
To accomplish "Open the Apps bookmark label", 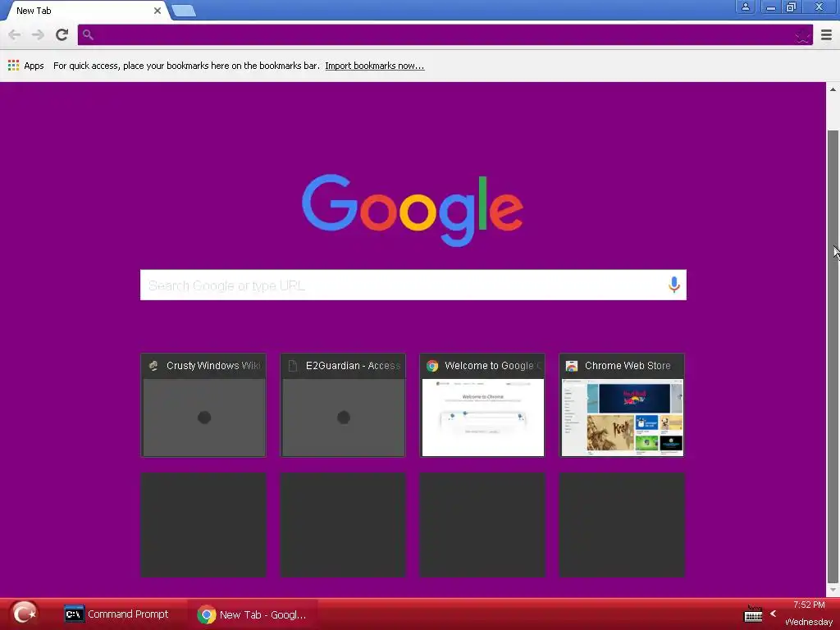I will (34, 66).
